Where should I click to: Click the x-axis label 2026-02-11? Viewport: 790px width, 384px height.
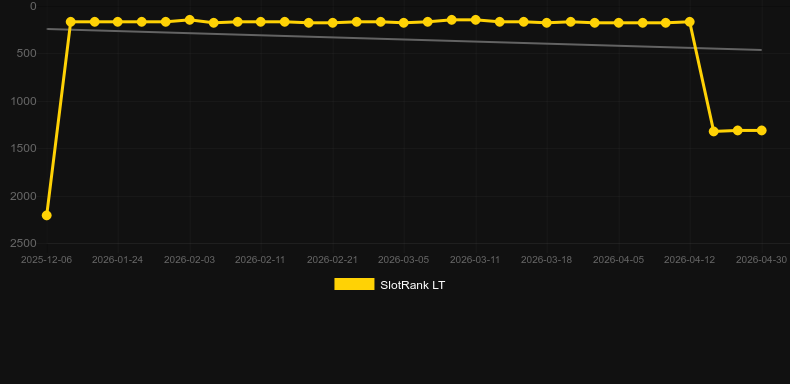click(260, 260)
